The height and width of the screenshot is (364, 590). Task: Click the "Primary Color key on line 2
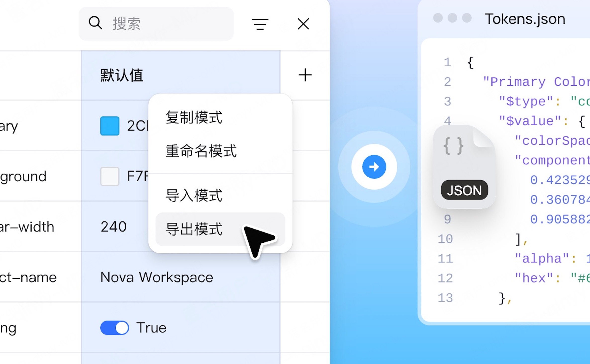pyautogui.click(x=536, y=82)
